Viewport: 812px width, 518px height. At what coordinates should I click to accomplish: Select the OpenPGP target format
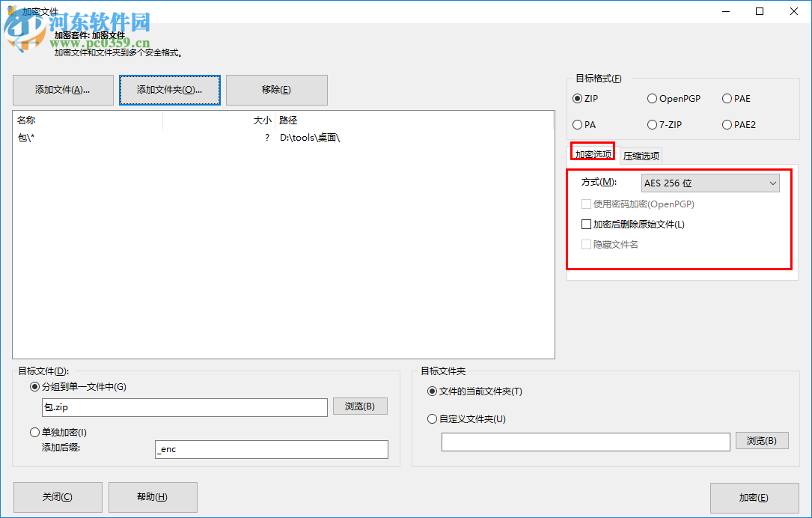point(652,98)
